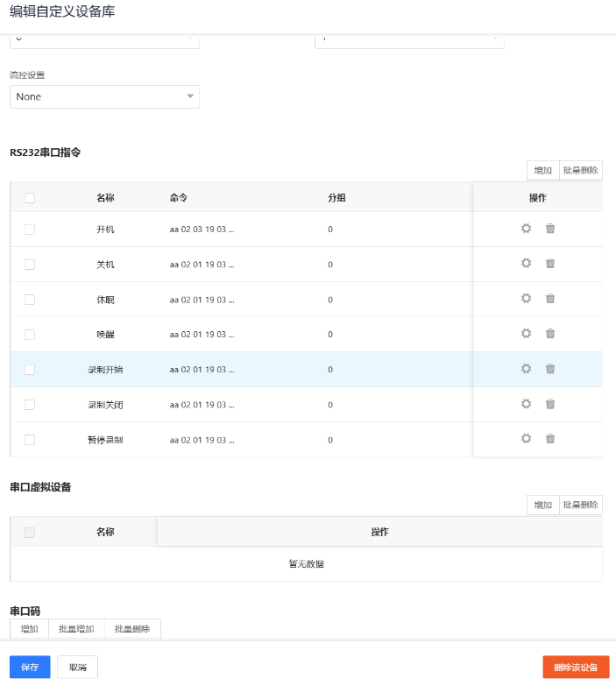This screenshot has width=616, height=679.
Task: Click the orange 删除该设备 button
Action: [576, 667]
